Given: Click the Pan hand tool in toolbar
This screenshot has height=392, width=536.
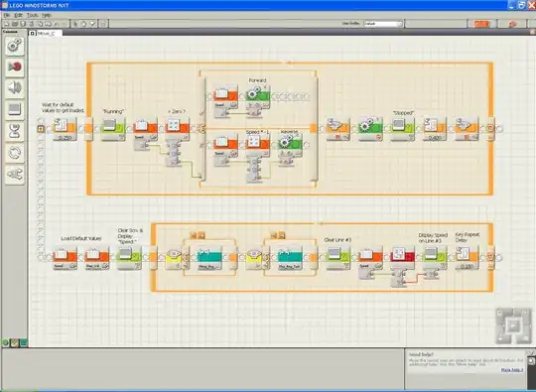Looking at the screenshot, I should [x=84, y=24].
